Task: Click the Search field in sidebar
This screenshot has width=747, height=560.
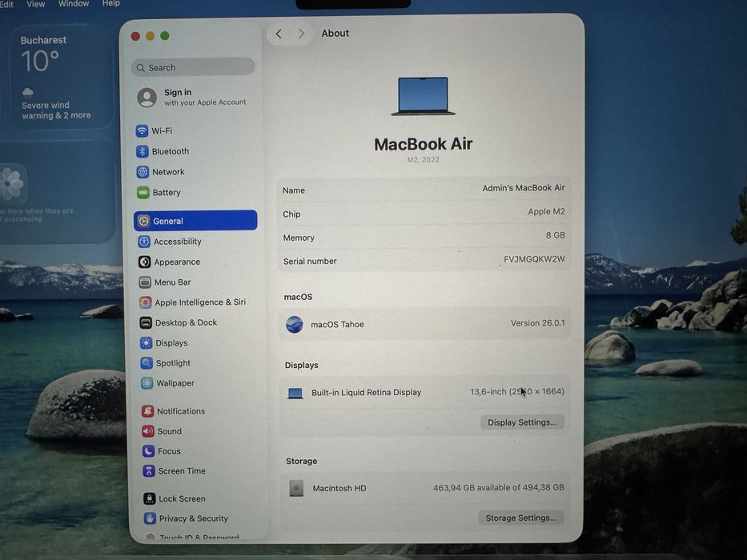Action: pos(193,67)
